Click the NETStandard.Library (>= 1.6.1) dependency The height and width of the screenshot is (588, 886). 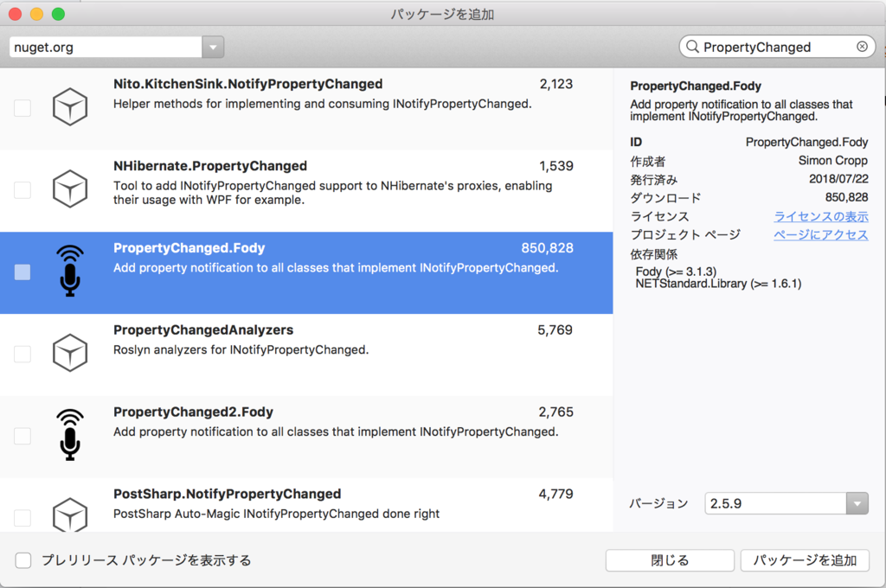click(718, 284)
